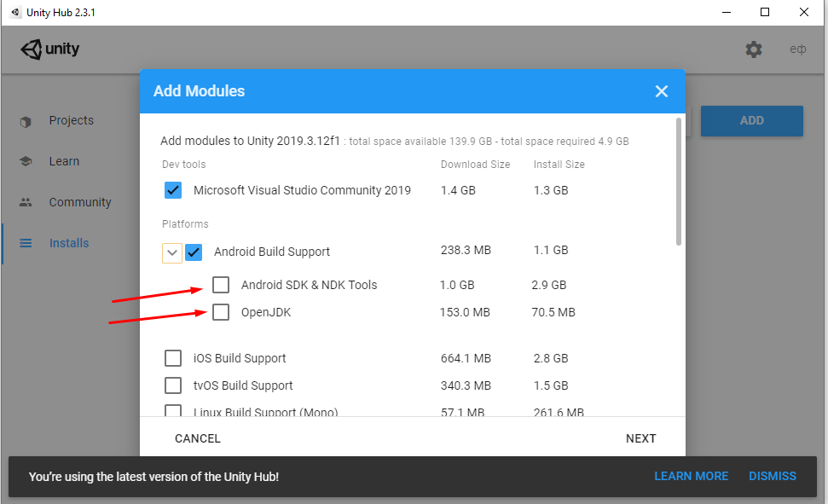
Task: Enable iOS Build Support checkbox
Action: pyautogui.click(x=172, y=358)
